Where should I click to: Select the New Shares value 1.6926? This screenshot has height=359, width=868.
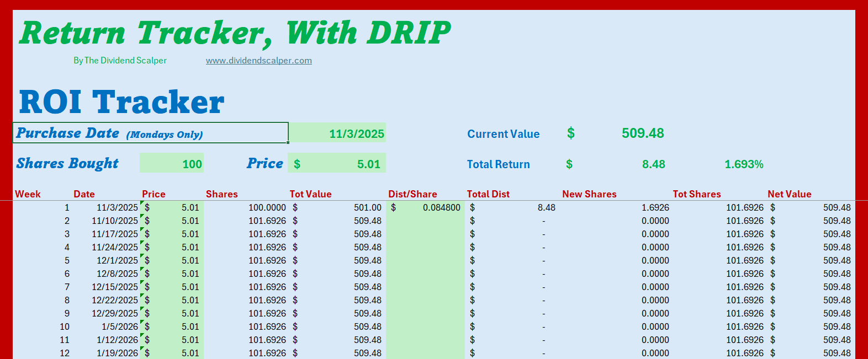[655, 207]
